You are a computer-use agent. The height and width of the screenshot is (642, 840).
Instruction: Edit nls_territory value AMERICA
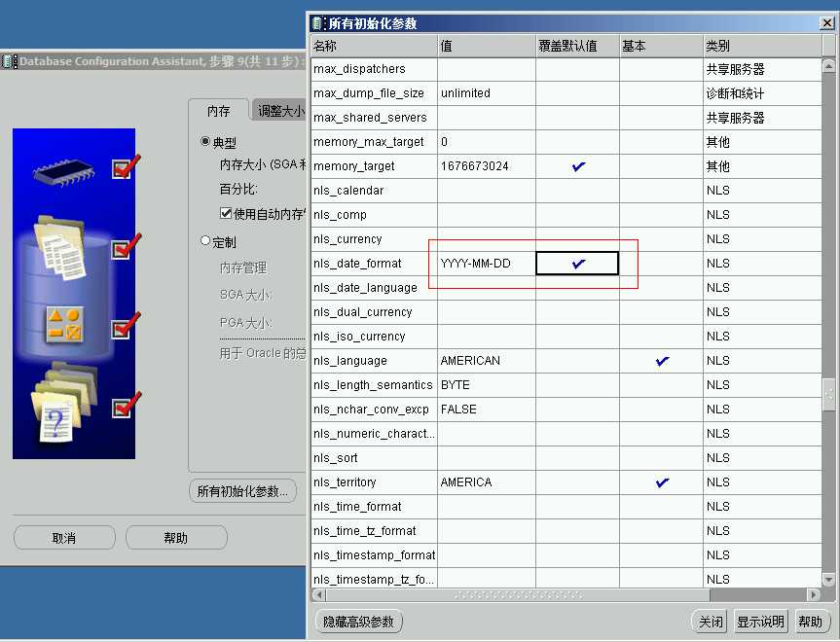pyautogui.click(x=487, y=482)
